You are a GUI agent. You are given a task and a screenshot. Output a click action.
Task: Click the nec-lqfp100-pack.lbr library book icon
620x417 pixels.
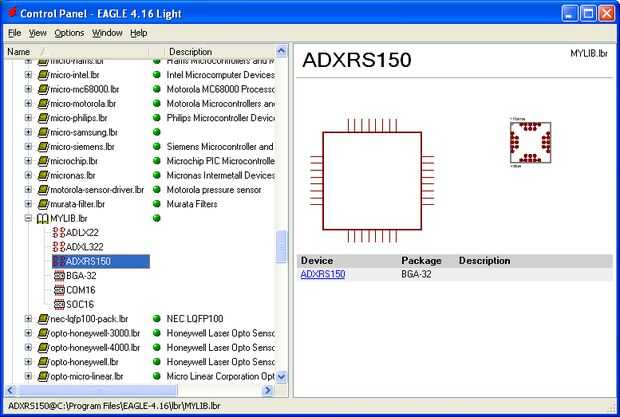tap(43, 319)
